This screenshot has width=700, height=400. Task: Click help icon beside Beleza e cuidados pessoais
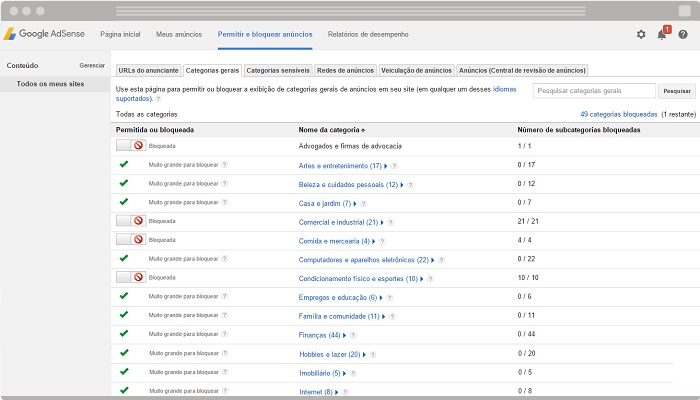coord(410,185)
